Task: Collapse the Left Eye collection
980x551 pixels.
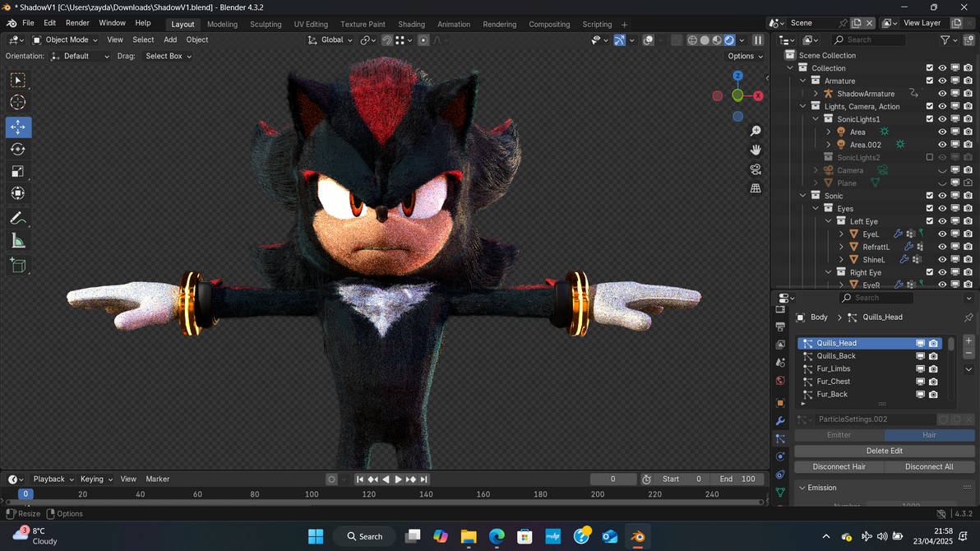Action: 829,220
